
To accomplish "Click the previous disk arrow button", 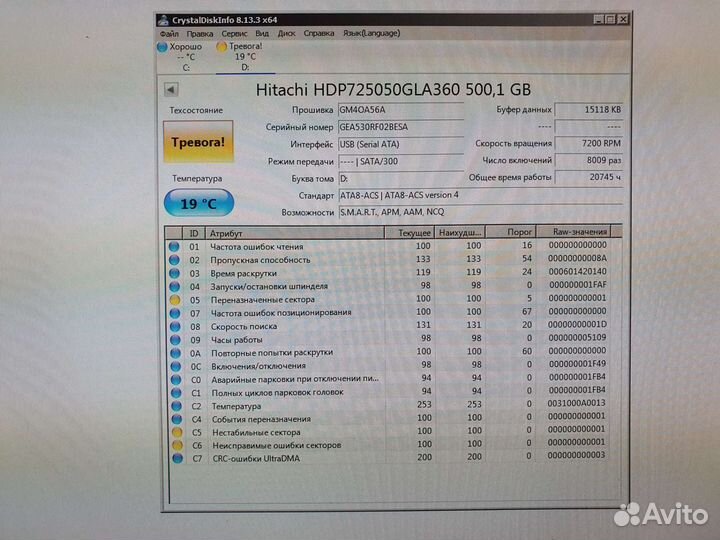I will (172, 90).
